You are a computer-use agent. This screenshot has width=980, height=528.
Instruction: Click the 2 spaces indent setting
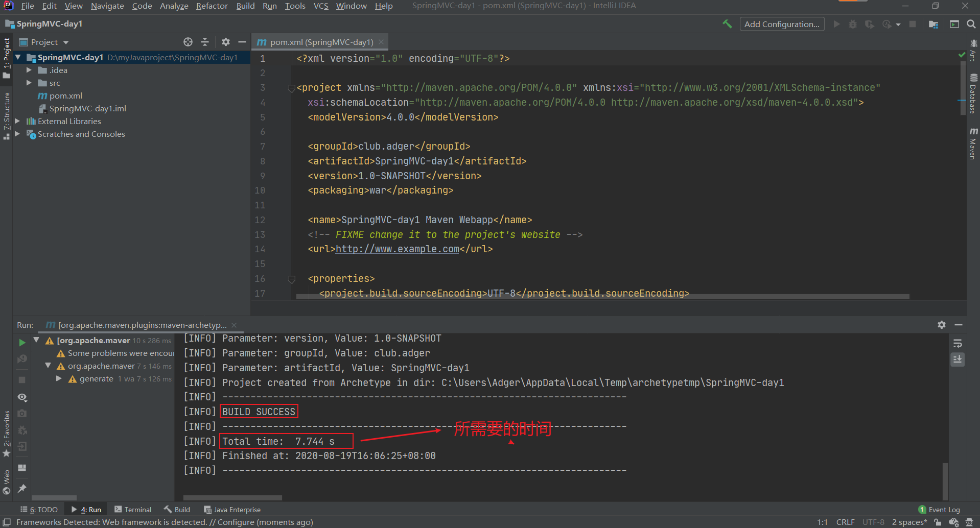(909, 522)
